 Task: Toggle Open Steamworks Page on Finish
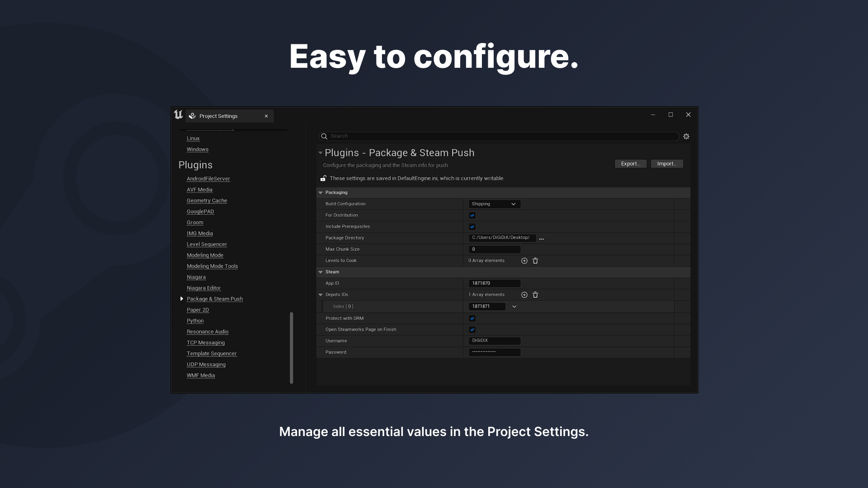click(472, 330)
